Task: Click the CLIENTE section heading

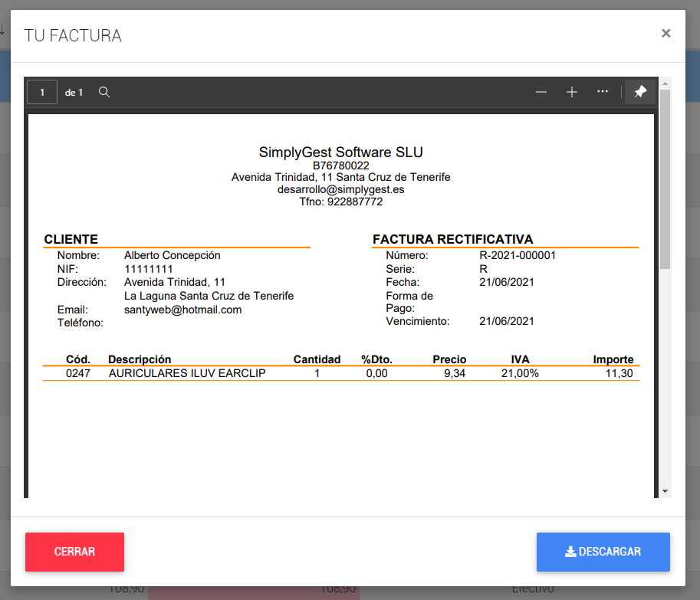Action: (x=71, y=239)
